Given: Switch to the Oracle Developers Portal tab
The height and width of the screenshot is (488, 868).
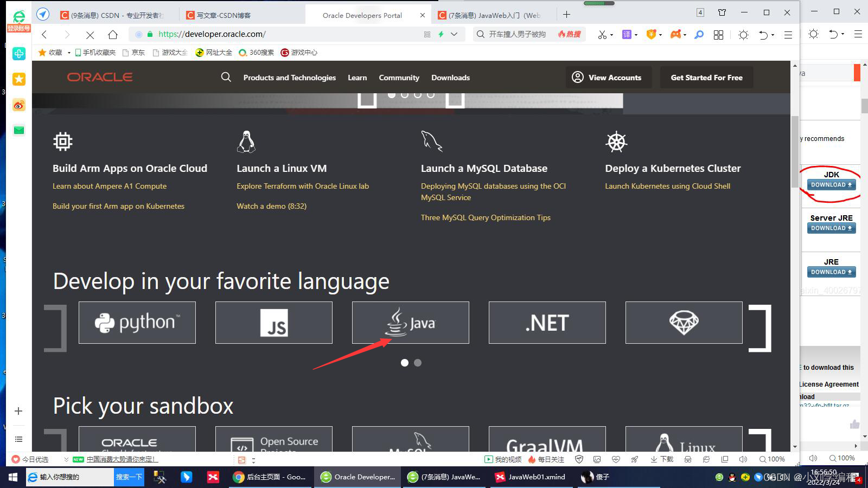Looking at the screenshot, I should [x=361, y=15].
